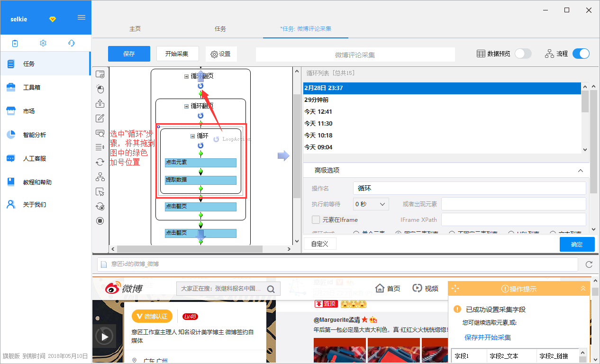Collapse the 高级选项 section

[581, 171]
